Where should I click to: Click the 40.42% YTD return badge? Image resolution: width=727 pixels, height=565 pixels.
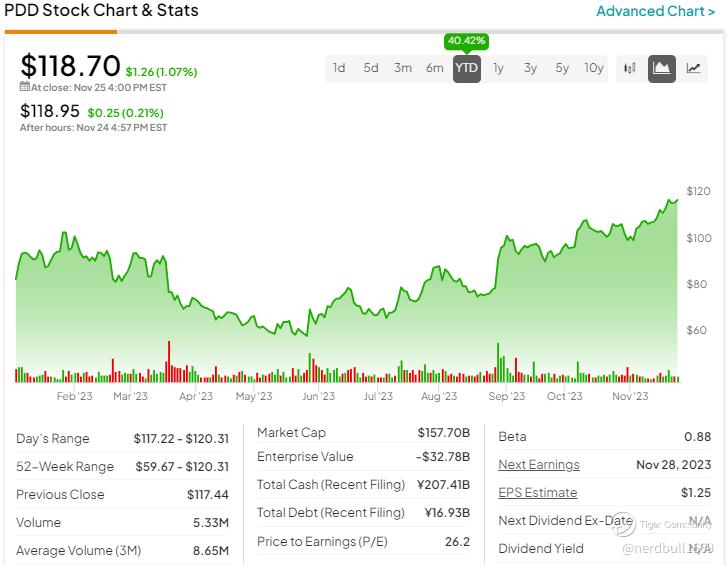466,41
